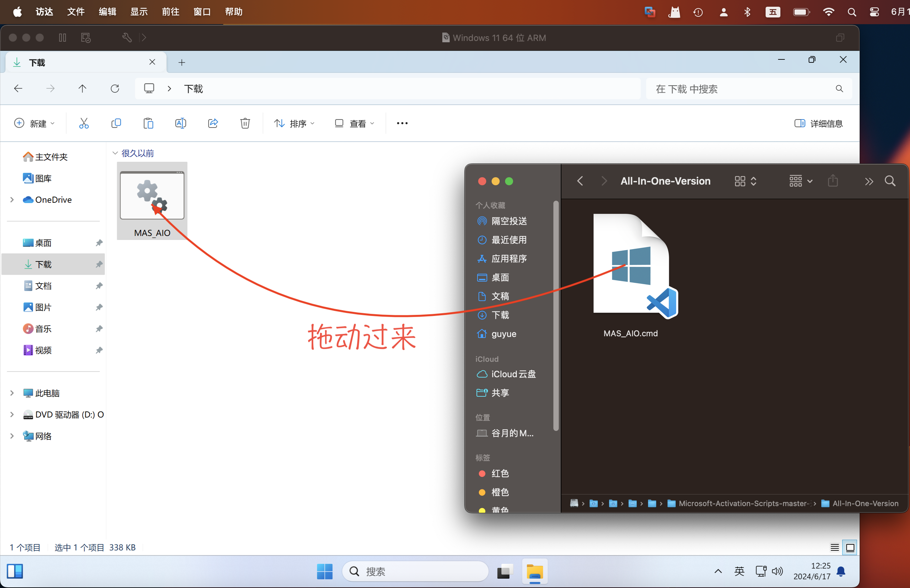Image resolution: width=910 pixels, height=588 pixels.
Task: Open the 查看 view dropdown
Action: coord(354,123)
